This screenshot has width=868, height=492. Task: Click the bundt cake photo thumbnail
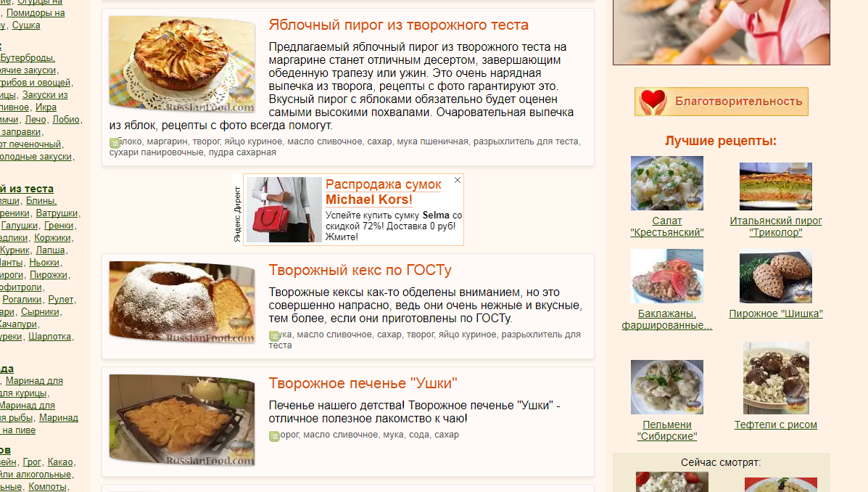(182, 302)
